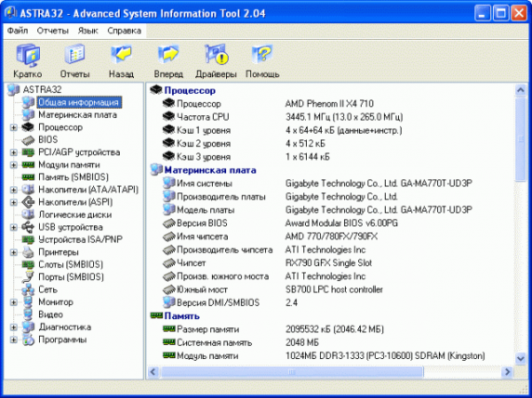Select the ASTRA32 root computer icon
The height and width of the screenshot is (398, 532).
point(13,90)
